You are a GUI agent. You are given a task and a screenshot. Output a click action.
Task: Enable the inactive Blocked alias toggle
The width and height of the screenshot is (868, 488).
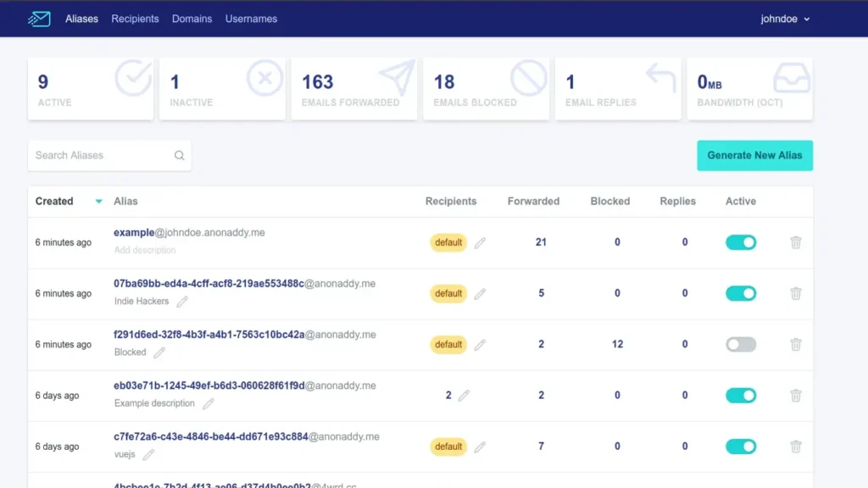[740, 345]
